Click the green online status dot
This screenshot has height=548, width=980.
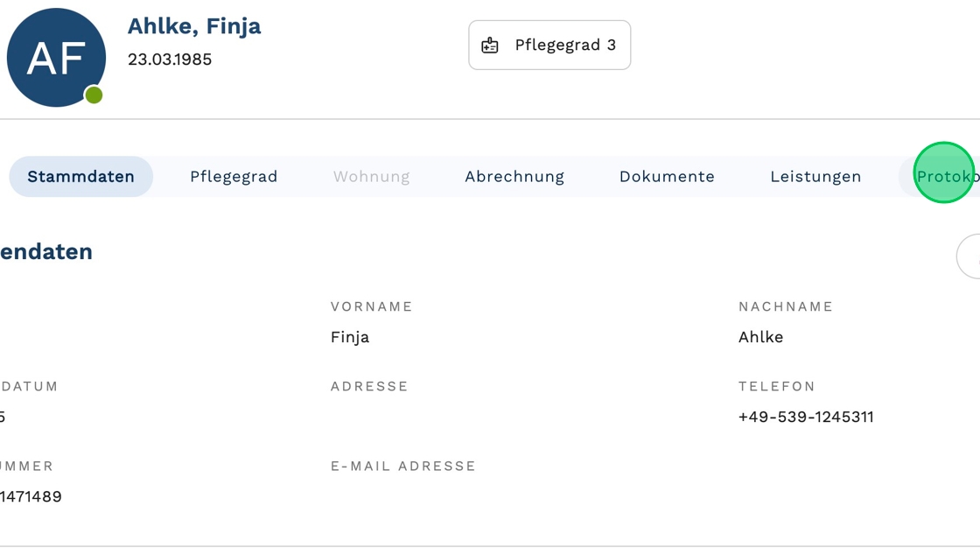[x=94, y=95]
